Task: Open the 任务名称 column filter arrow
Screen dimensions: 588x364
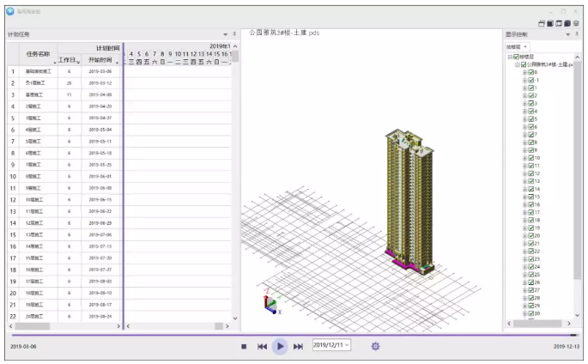Action: pyautogui.click(x=55, y=63)
